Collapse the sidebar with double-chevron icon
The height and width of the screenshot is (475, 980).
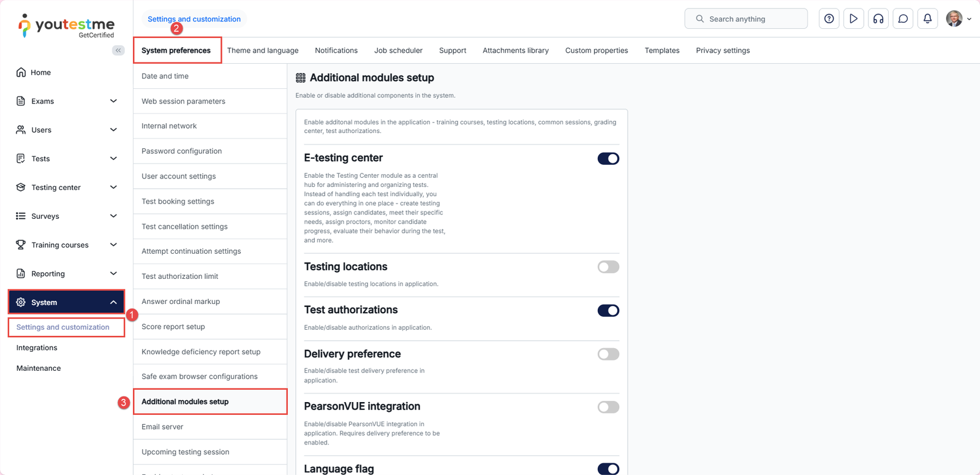click(x=118, y=50)
